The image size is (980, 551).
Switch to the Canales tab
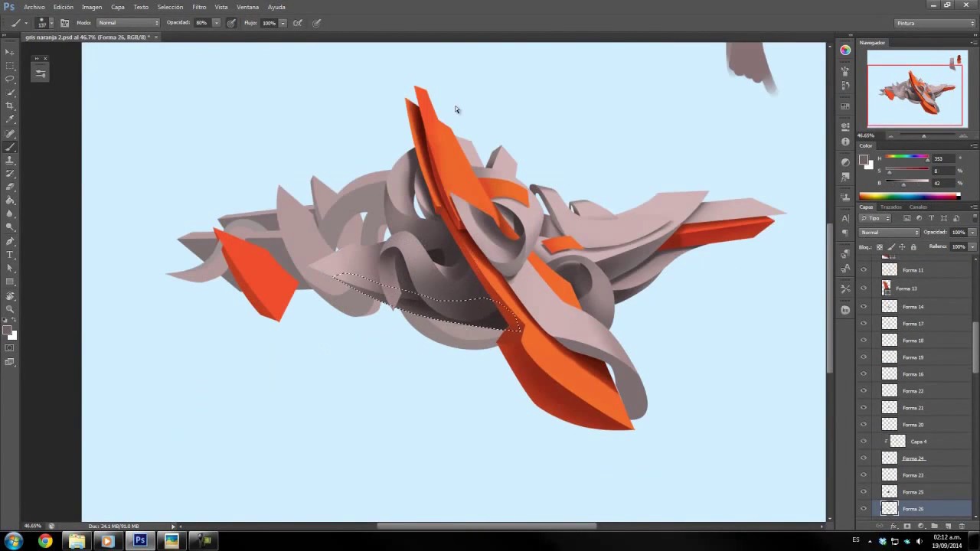[x=918, y=207]
